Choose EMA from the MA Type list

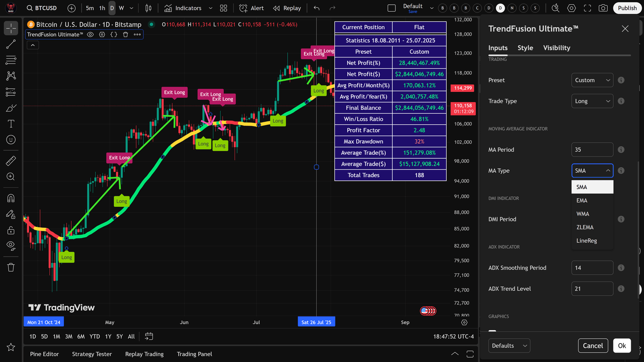point(592,200)
